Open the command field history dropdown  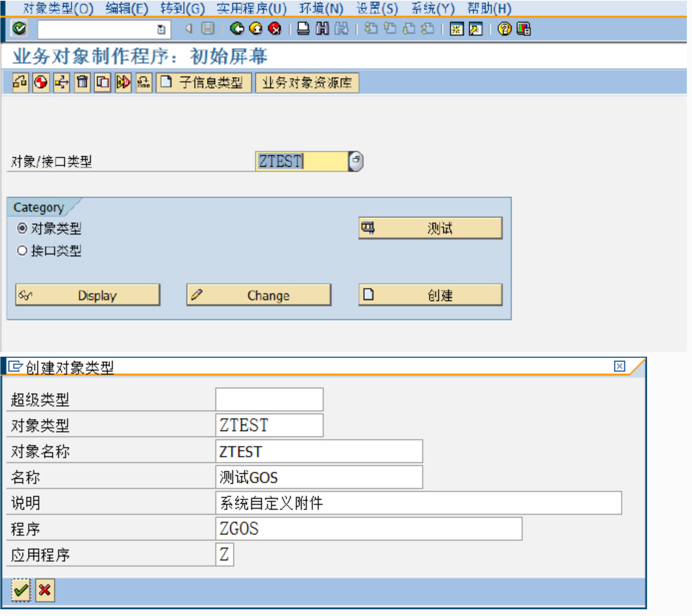(x=161, y=29)
